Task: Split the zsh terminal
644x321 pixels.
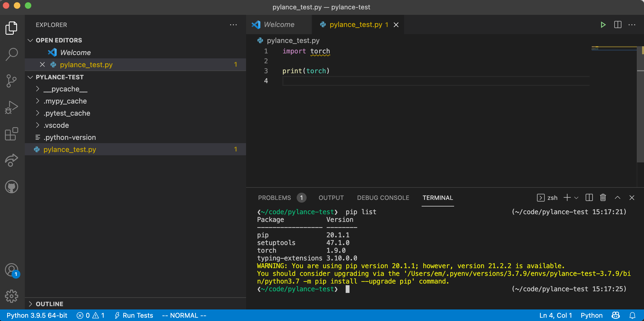Action: [589, 198]
